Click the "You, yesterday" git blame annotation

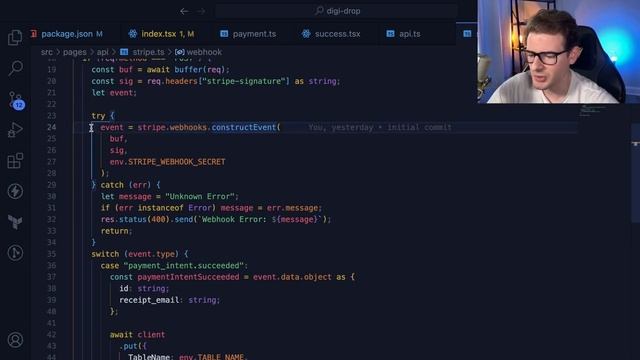380,127
